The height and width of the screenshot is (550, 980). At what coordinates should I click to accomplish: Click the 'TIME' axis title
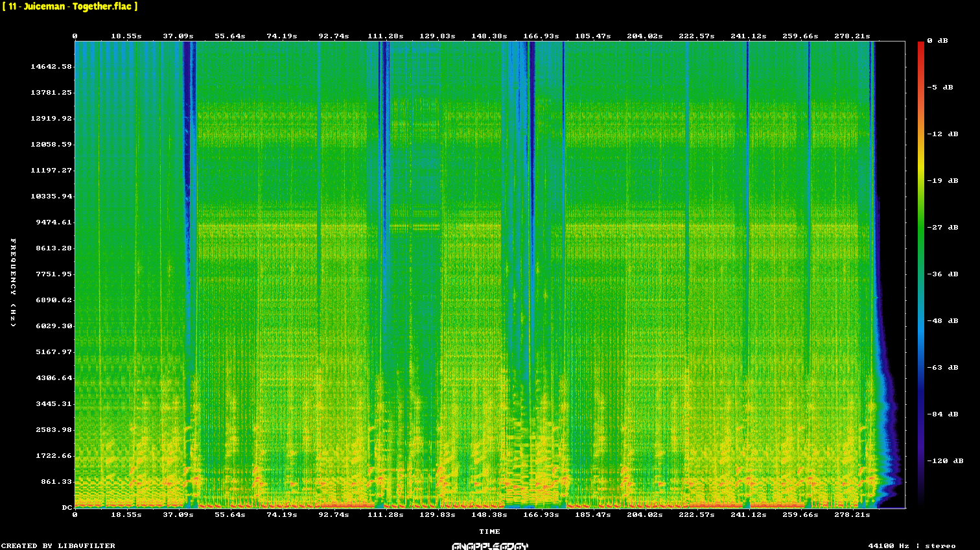point(489,532)
